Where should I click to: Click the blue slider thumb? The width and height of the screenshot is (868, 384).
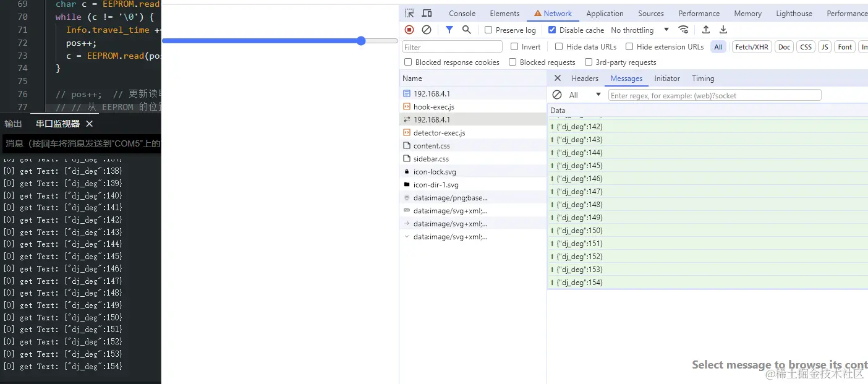click(x=361, y=41)
